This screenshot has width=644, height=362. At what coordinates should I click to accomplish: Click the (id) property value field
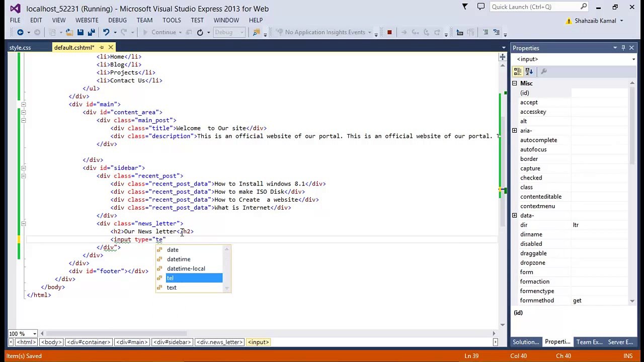tap(600, 93)
